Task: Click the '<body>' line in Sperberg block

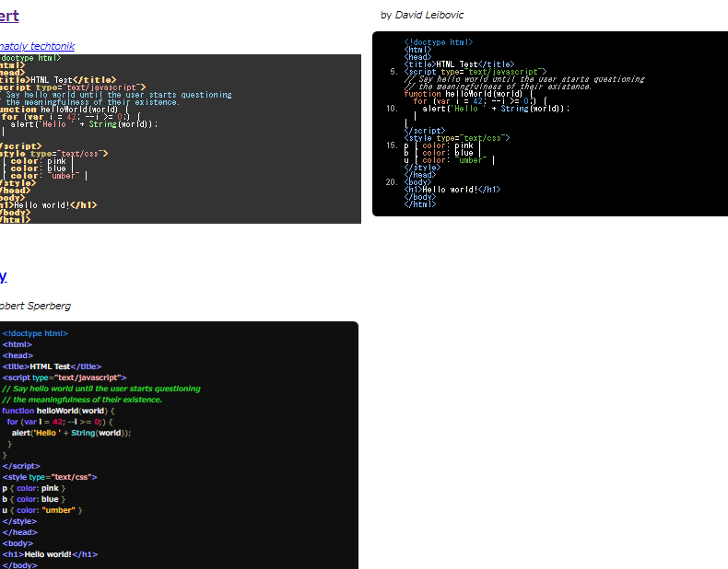Action: click(18, 543)
